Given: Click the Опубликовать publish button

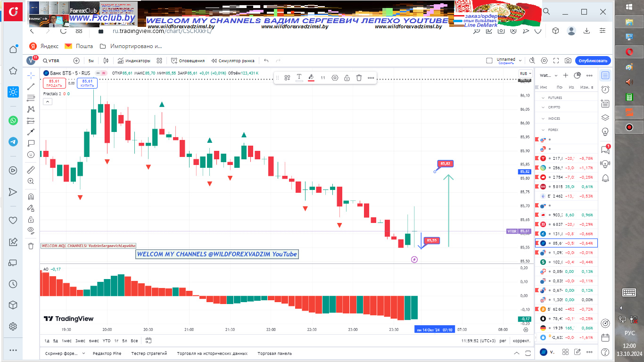Looking at the screenshot, I should (x=593, y=61).
